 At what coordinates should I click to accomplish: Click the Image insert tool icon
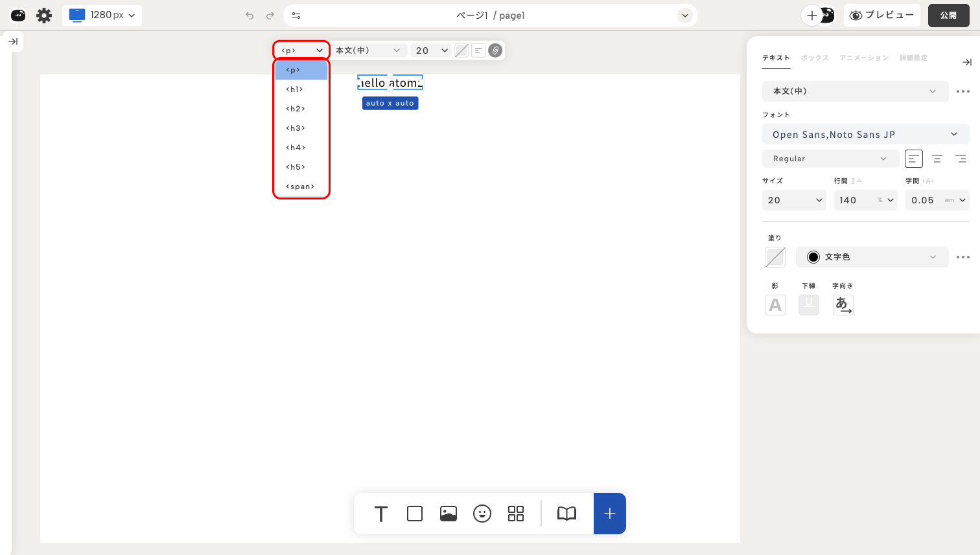[449, 514]
